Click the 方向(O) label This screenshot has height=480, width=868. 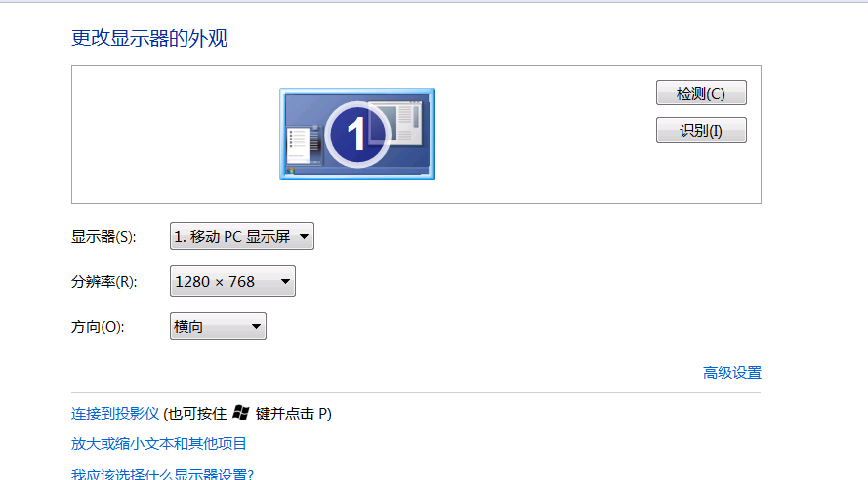click(98, 326)
